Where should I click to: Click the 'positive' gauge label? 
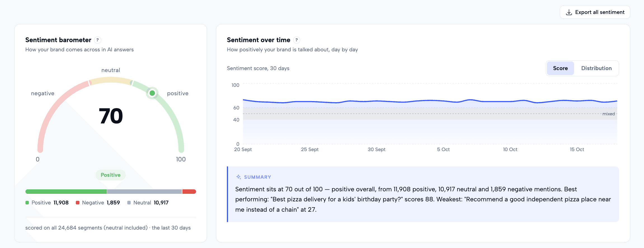[178, 93]
